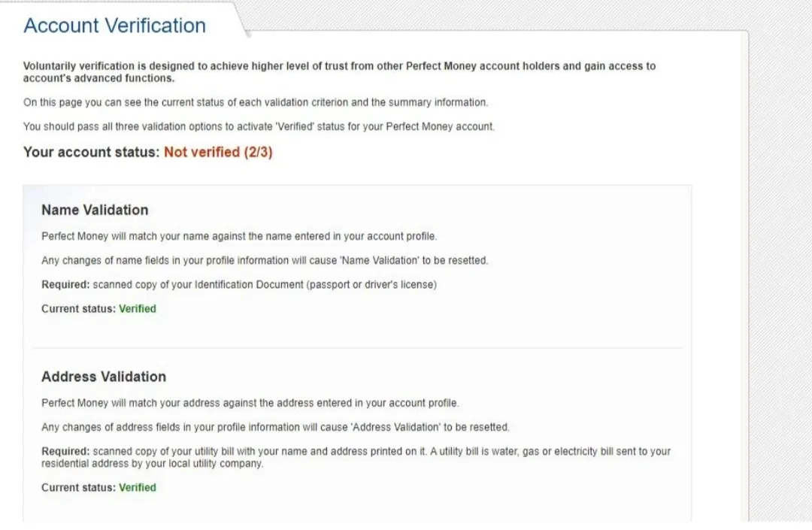
Task: Click 'Current status:' label under Address Validation
Action: click(x=78, y=487)
